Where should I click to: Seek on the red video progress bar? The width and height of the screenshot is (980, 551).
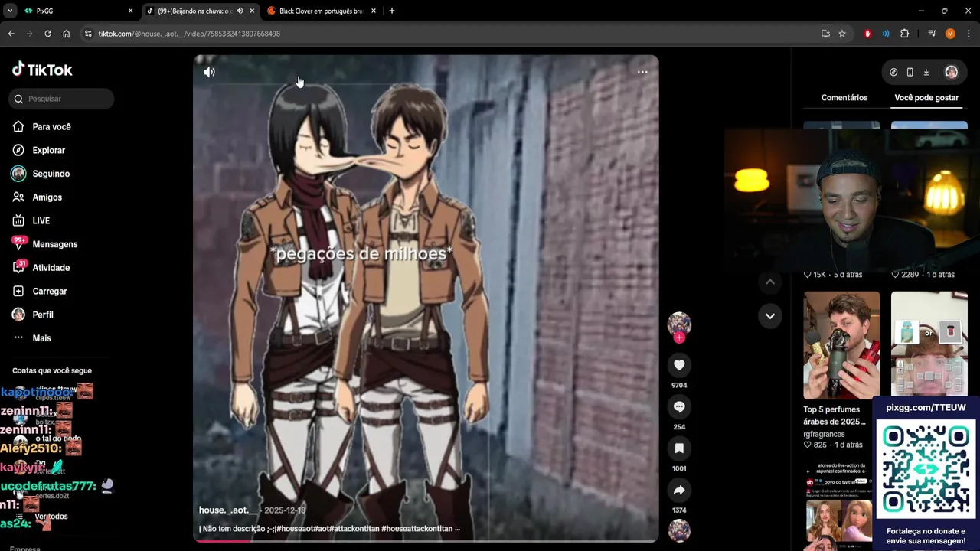426,540
